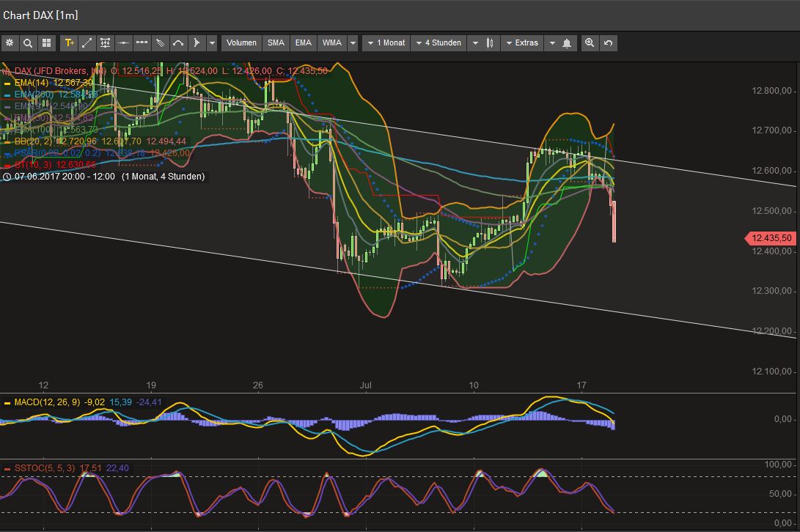
Task: Expand the alarm dropdown arrow beside bell
Action: coord(552,43)
